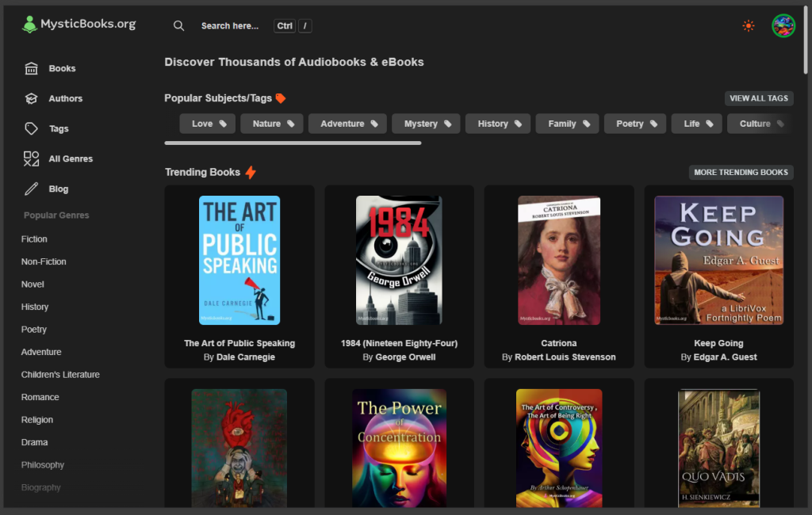Click author link Robert Louis Stevenson
This screenshot has width=812, height=515.
tap(565, 357)
